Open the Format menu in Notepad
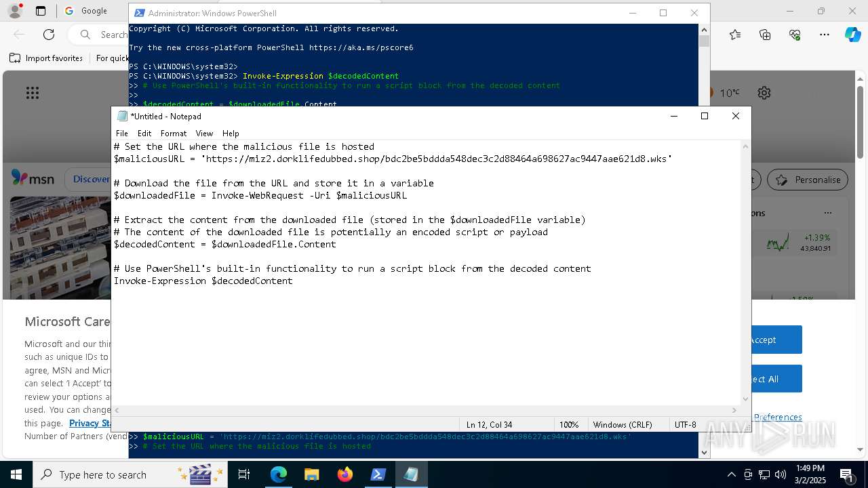This screenshot has height=488, width=868. tap(174, 134)
